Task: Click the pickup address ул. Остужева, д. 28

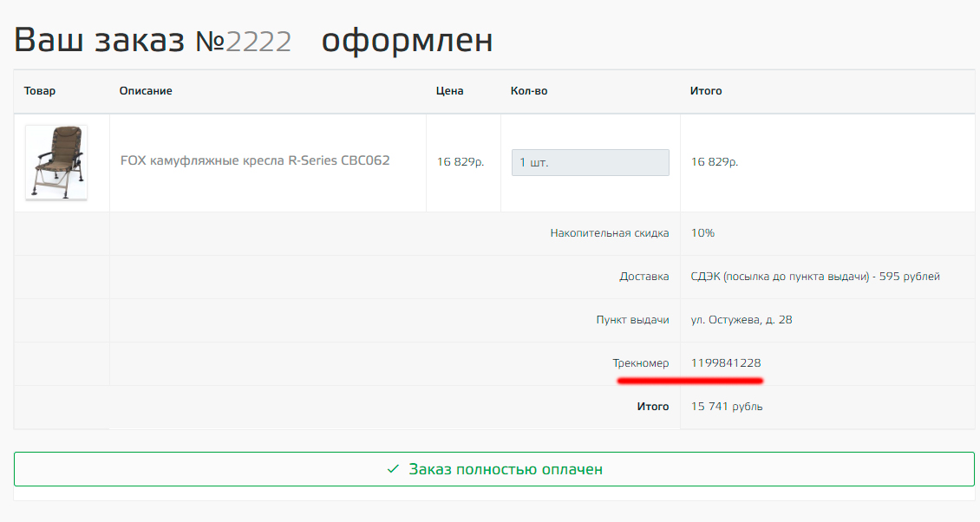Action: 742,320
